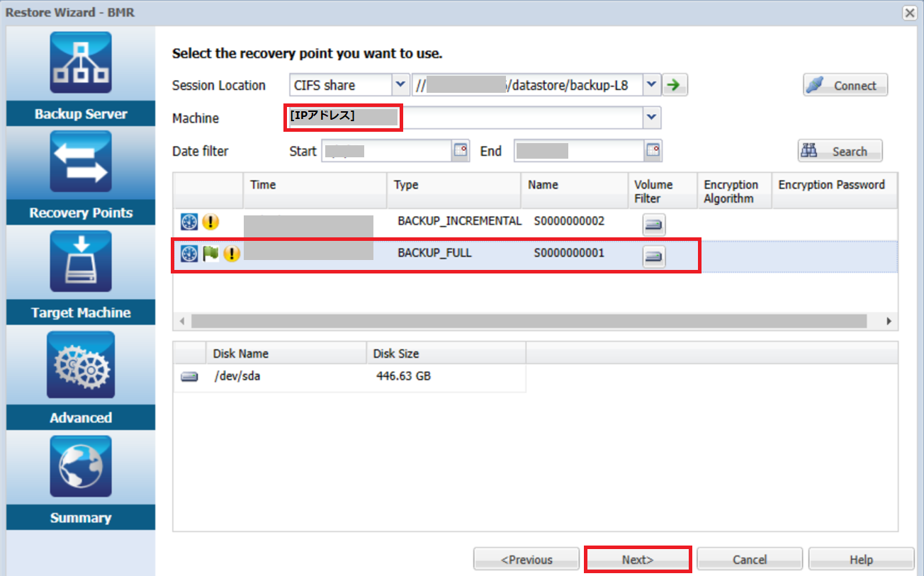Click the Volume Filter column header
Screen dimensions: 924x576
click(663, 191)
